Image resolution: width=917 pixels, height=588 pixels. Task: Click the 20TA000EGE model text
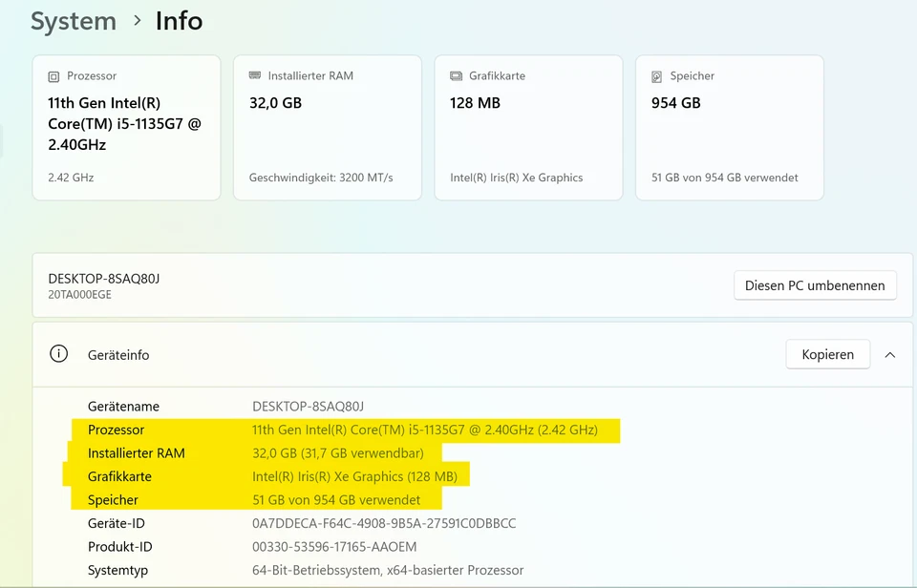[x=79, y=295]
